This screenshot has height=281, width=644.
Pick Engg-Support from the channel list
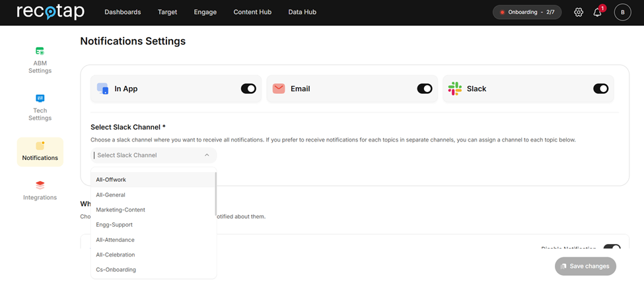114,225
